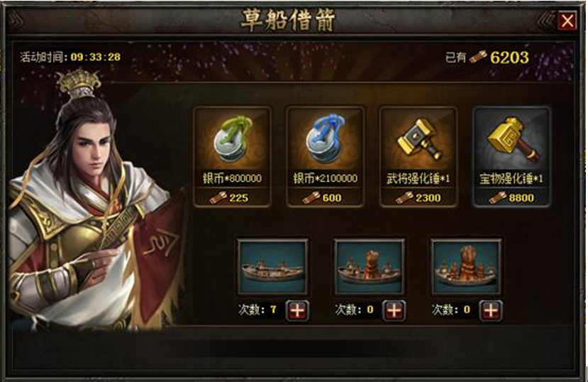The height and width of the screenshot is (382, 588).
Task: Add attempts for the third large straw boat
Action: tap(491, 311)
